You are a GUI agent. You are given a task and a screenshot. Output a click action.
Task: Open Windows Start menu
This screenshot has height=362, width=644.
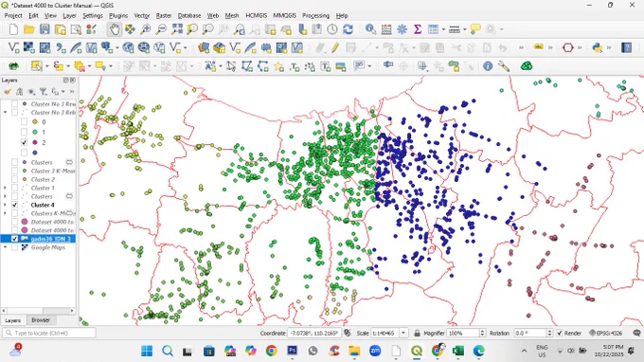(147, 351)
